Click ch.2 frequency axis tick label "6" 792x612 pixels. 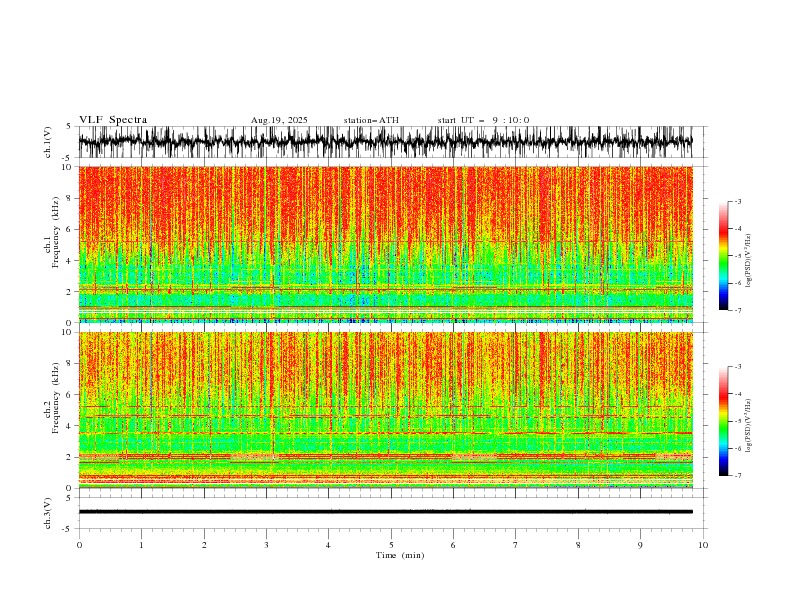point(70,395)
